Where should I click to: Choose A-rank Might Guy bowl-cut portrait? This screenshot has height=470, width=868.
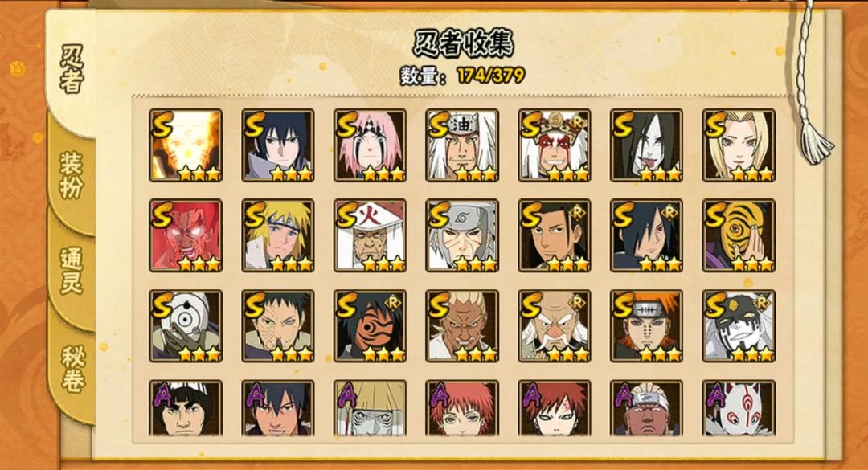click(186, 408)
